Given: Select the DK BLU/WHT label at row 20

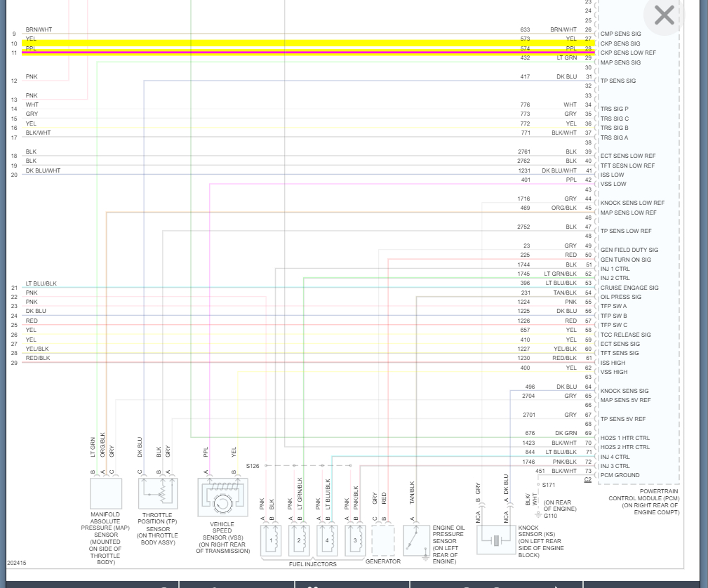Looking at the screenshot, I should tap(43, 171).
